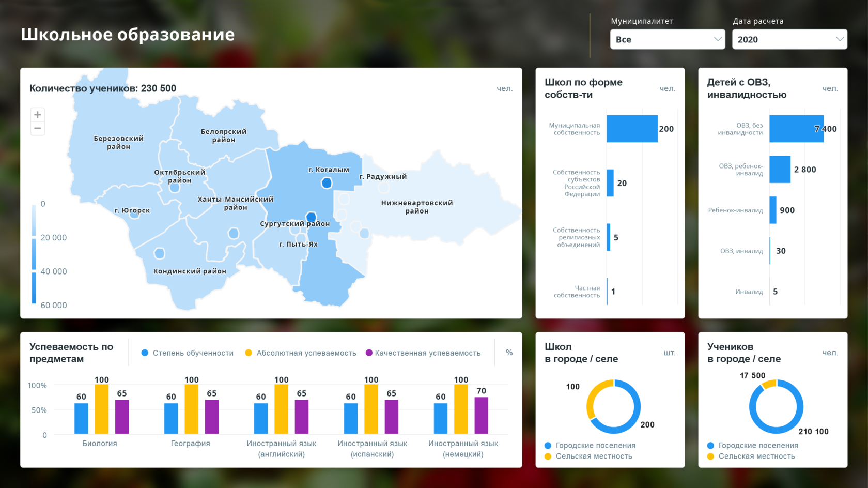Expand Муниципалитет list via chevron arrow
868x488 pixels.
click(718, 39)
